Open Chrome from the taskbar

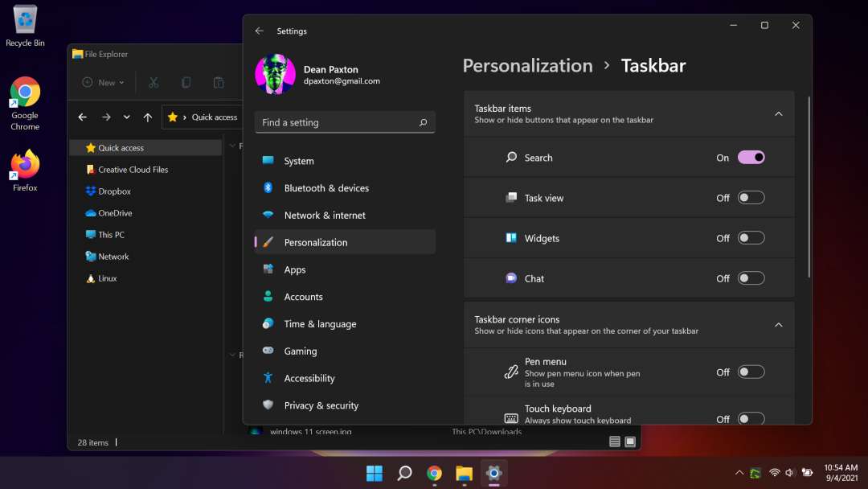pos(434,473)
